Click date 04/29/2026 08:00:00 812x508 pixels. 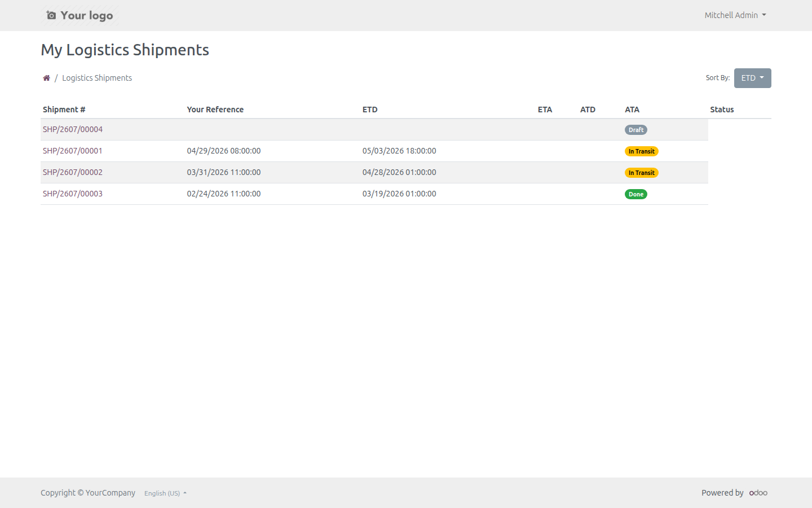224,151
